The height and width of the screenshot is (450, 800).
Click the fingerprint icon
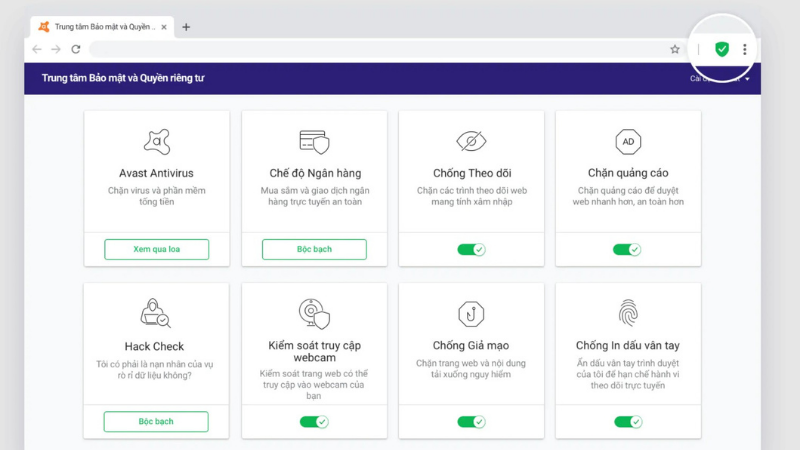[x=628, y=313]
